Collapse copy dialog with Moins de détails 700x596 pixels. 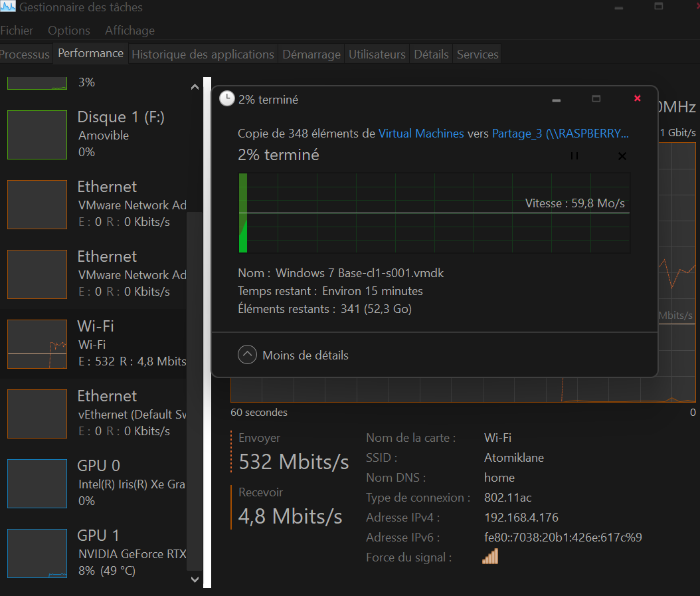point(294,355)
